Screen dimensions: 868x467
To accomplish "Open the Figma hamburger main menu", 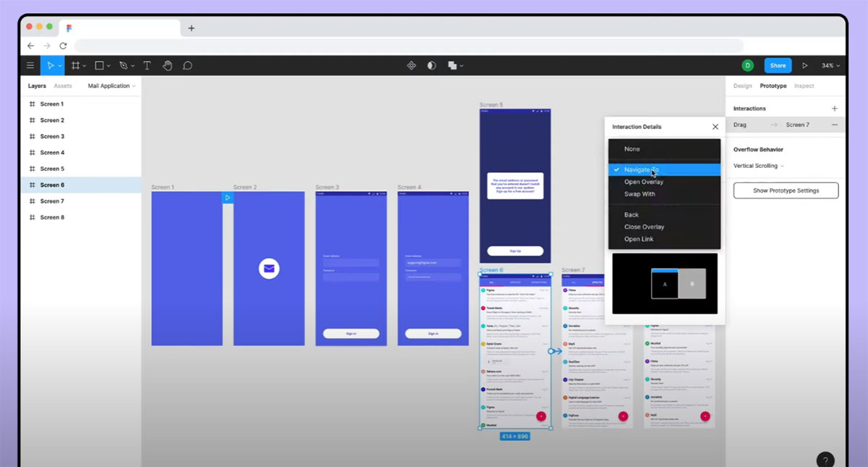I will click(x=30, y=65).
